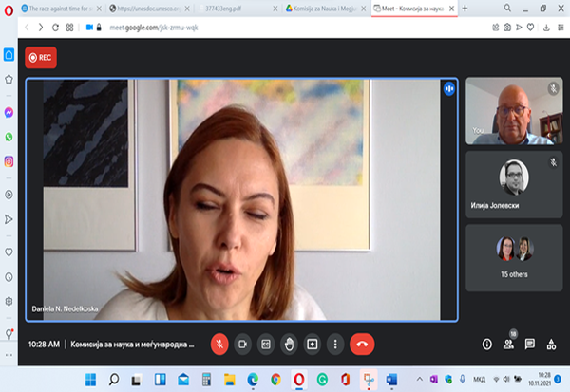
Task: Click the red REC recording indicator
Action: [x=41, y=58]
